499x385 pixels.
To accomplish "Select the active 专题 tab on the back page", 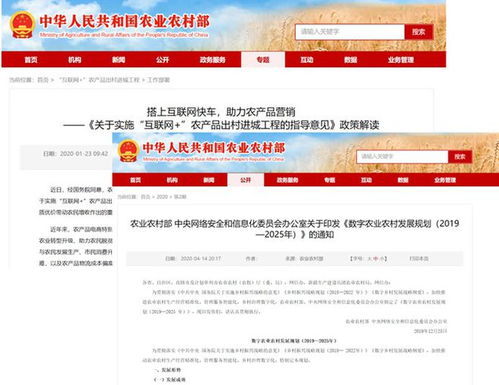I will pyautogui.click(x=263, y=60).
